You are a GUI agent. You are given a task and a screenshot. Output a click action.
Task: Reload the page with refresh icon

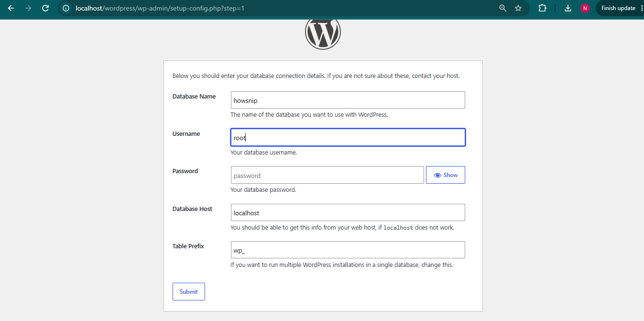(x=45, y=8)
